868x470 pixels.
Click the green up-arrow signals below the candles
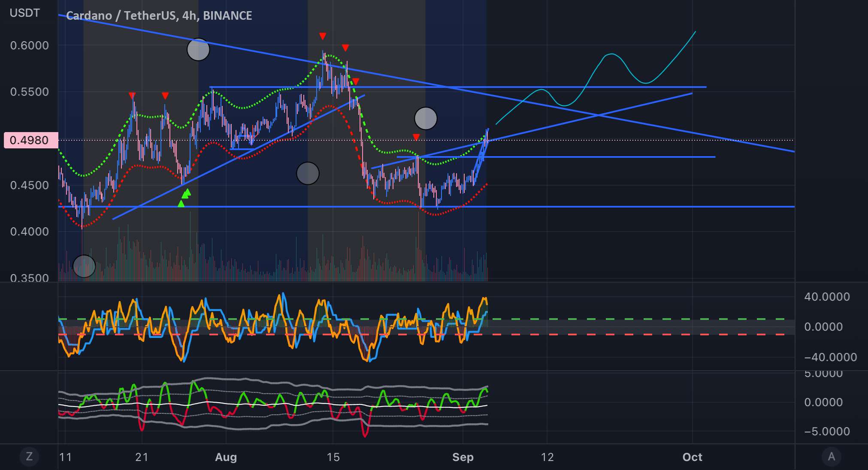coord(184,197)
